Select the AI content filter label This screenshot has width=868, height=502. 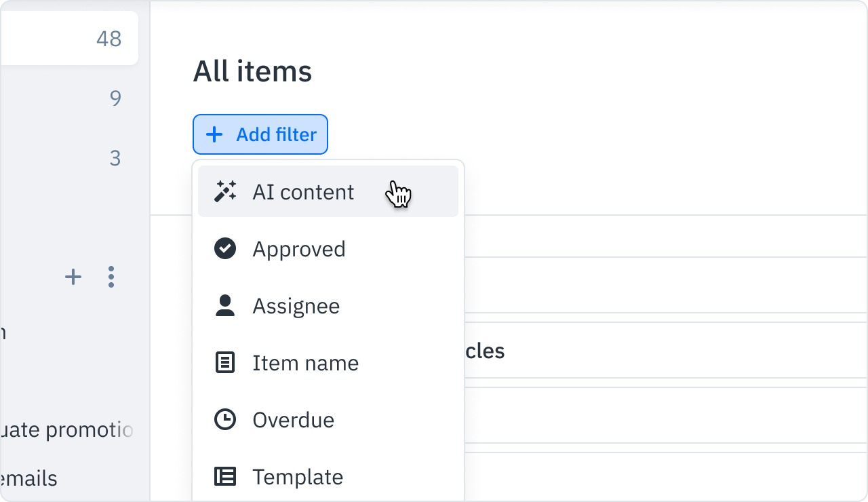[303, 192]
